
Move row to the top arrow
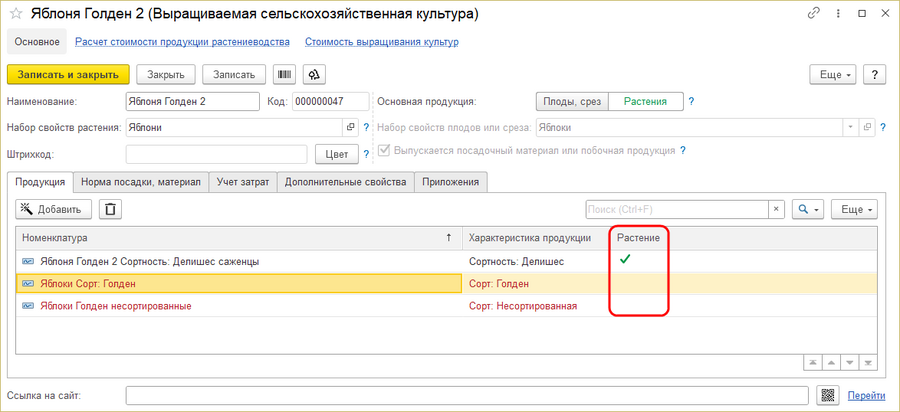(x=812, y=363)
